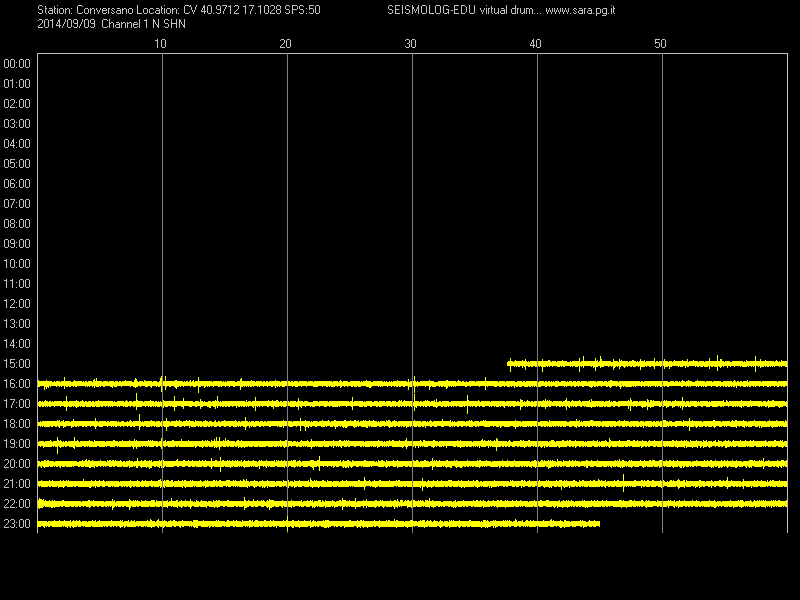Click the 13:00 hour label
800x600 pixels.
pyautogui.click(x=17, y=324)
